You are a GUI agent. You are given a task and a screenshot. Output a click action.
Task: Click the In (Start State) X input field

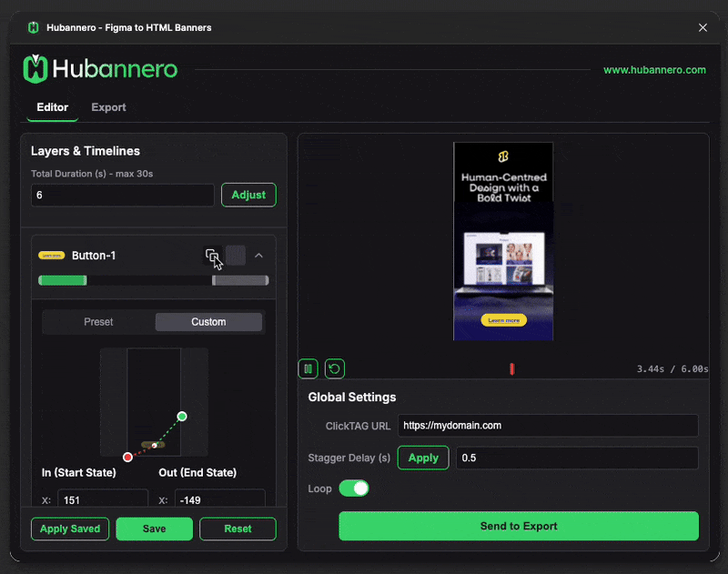(103, 498)
